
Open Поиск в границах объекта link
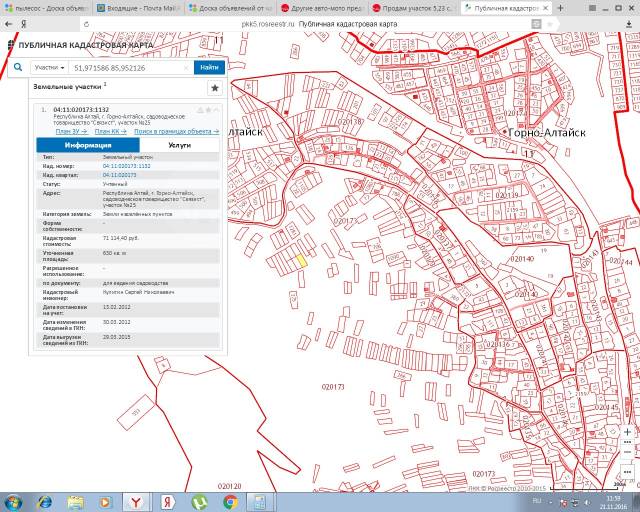(176, 131)
